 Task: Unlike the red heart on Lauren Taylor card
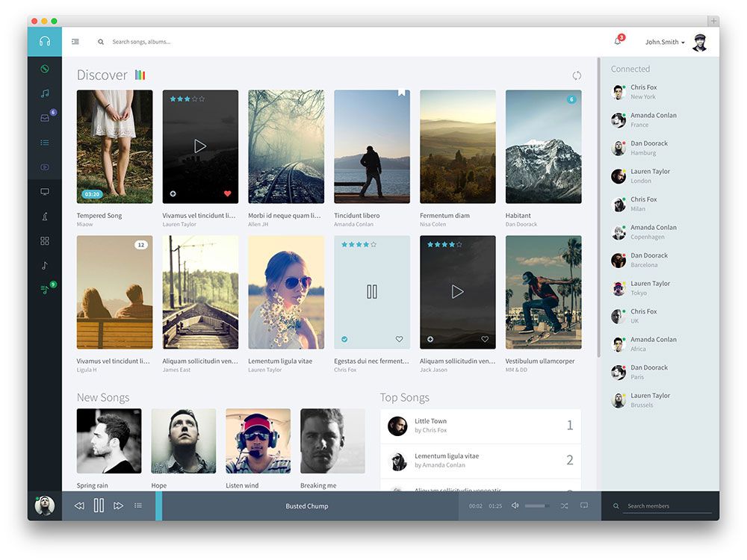tap(227, 193)
